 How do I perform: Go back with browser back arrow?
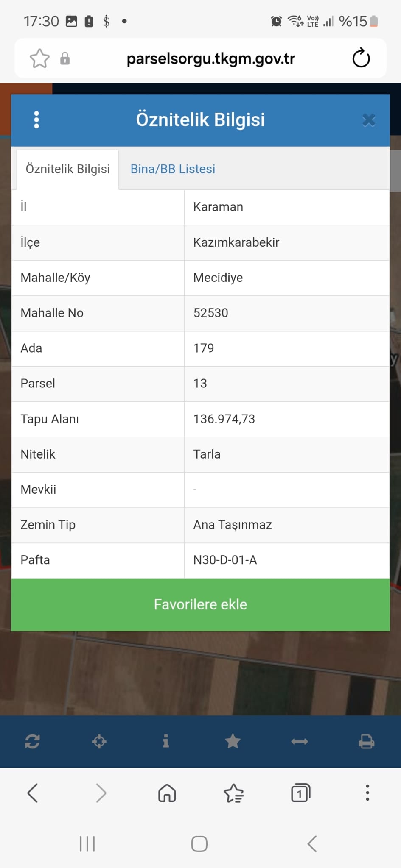point(33,793)
